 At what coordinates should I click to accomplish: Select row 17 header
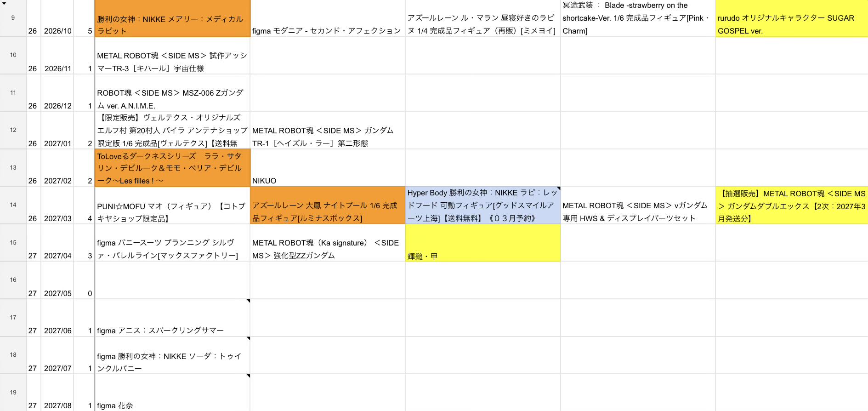(x=13, y=318)
